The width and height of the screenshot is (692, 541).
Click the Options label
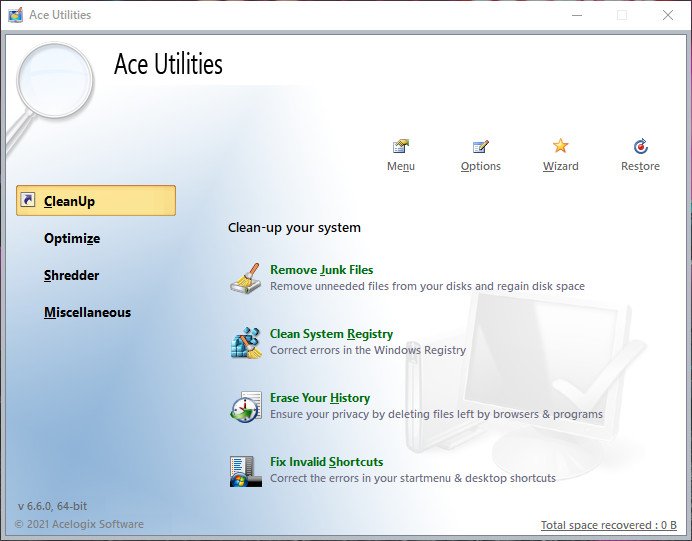(481, 166)
